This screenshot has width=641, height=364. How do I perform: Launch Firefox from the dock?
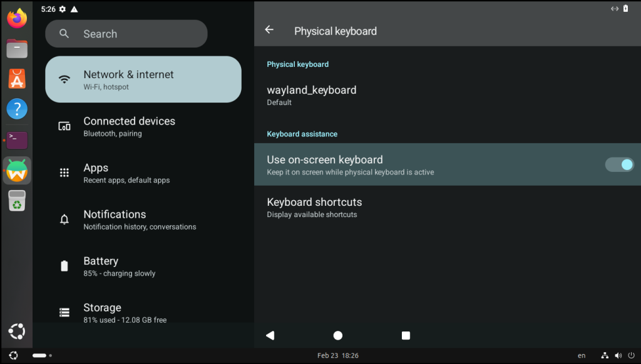pyautogui.click(x=17, y=18)
